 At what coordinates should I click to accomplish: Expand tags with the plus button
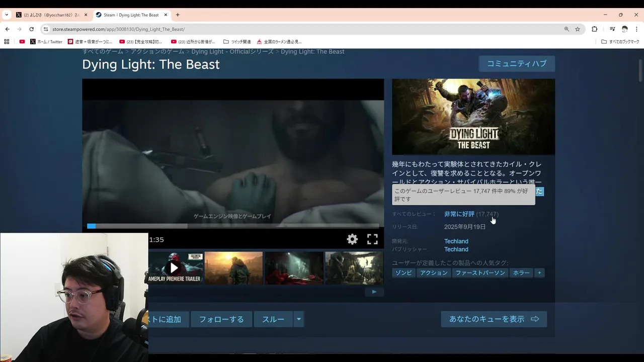pos(539,273)
